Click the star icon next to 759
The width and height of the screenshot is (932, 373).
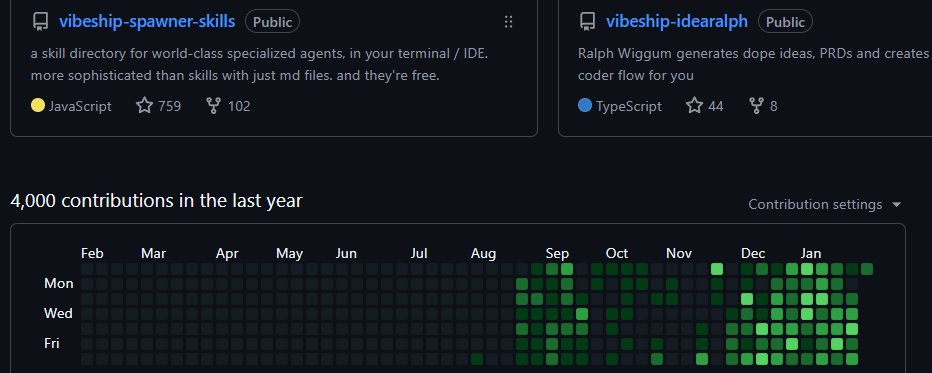point(144,106)
